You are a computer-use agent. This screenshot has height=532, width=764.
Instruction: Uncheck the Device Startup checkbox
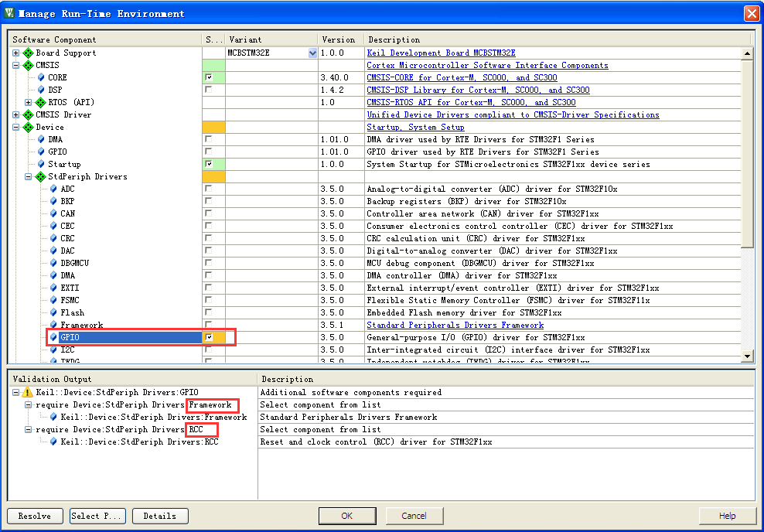coord(209,164)
